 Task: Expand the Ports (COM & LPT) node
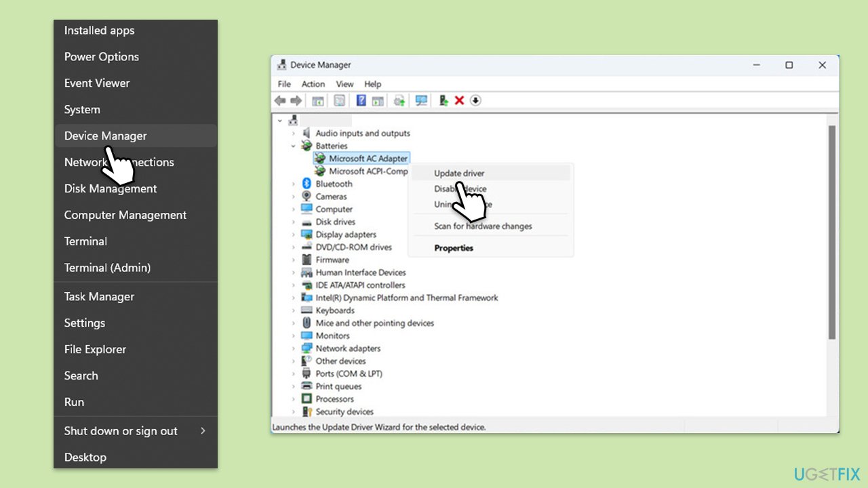[294, 373]
